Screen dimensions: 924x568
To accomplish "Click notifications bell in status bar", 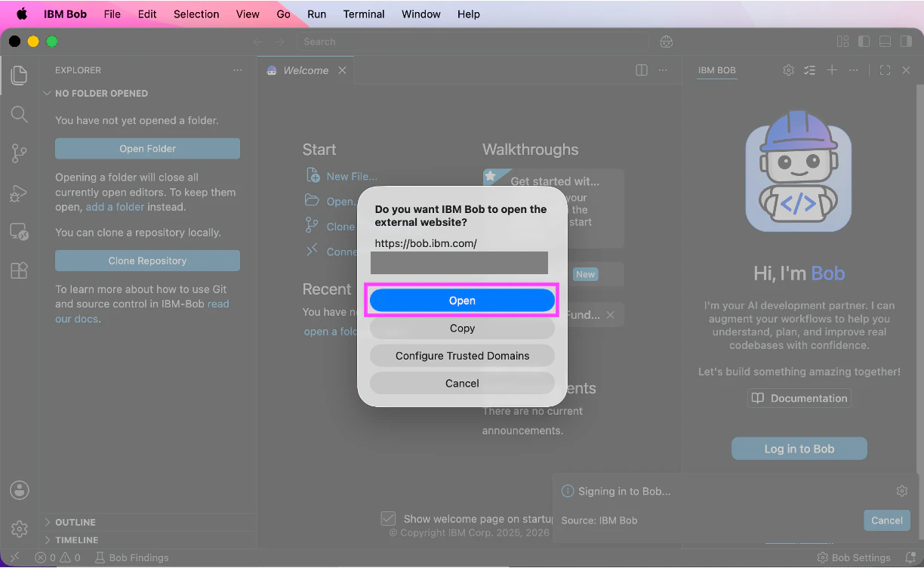I will (x=910, y=557).
